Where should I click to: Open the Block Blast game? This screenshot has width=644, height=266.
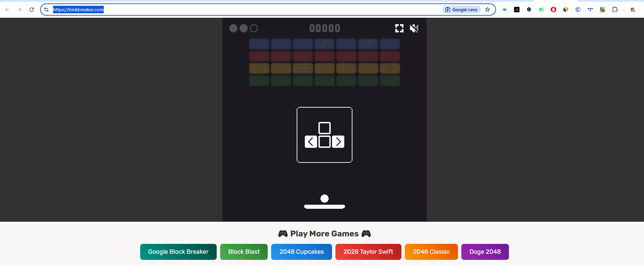click(244, 252)
